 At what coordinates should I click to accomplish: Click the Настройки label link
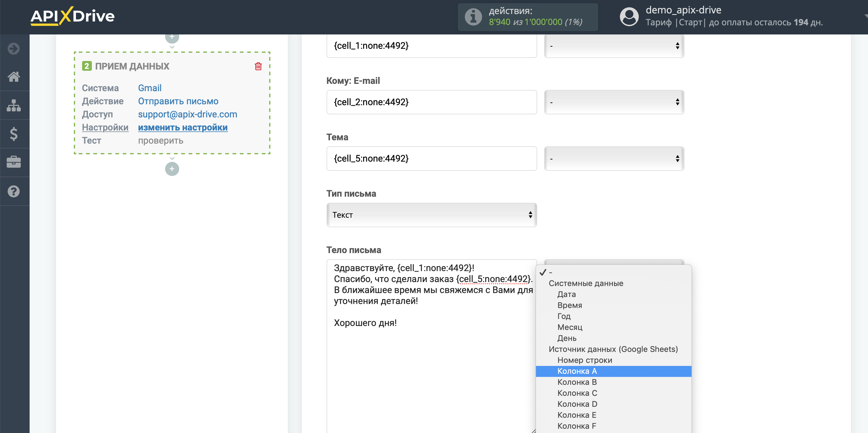[105, 127]
